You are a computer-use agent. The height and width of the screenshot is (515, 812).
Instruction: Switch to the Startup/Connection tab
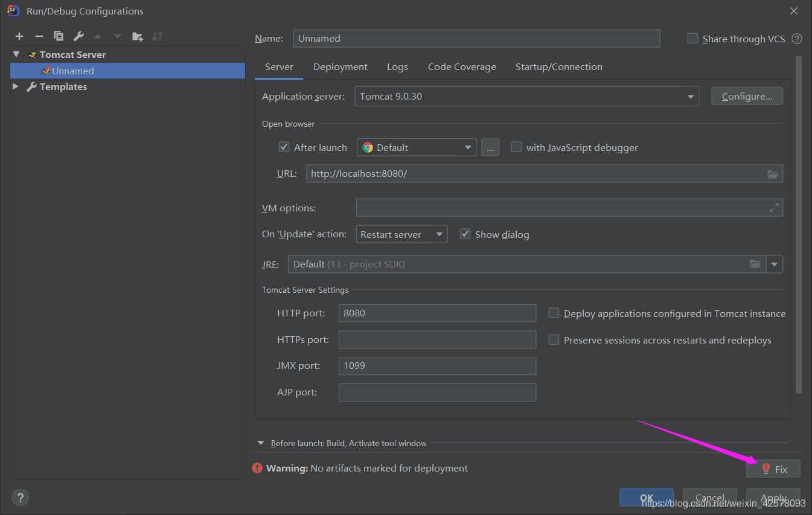point(559,67)
